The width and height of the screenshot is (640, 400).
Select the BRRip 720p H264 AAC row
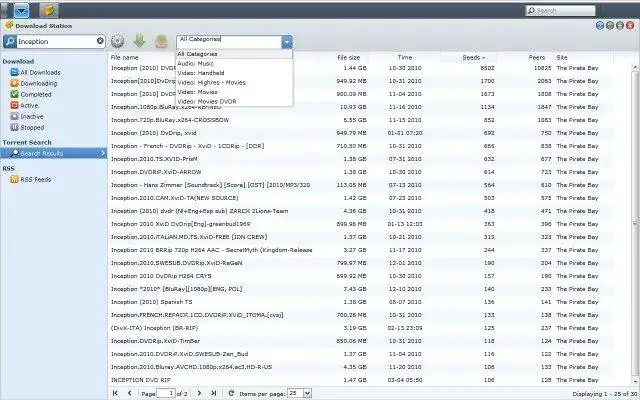(x=361, y=250)
